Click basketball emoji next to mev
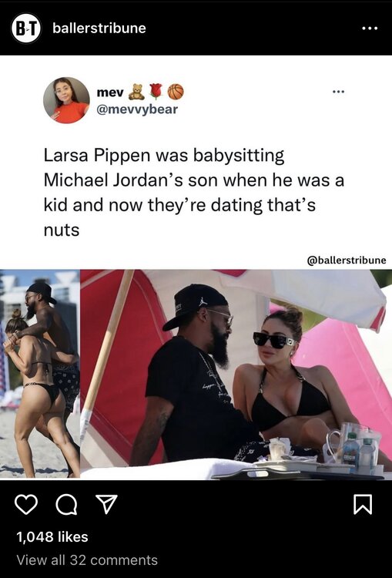Screen dimensions: 392x578 pos(176,92)
